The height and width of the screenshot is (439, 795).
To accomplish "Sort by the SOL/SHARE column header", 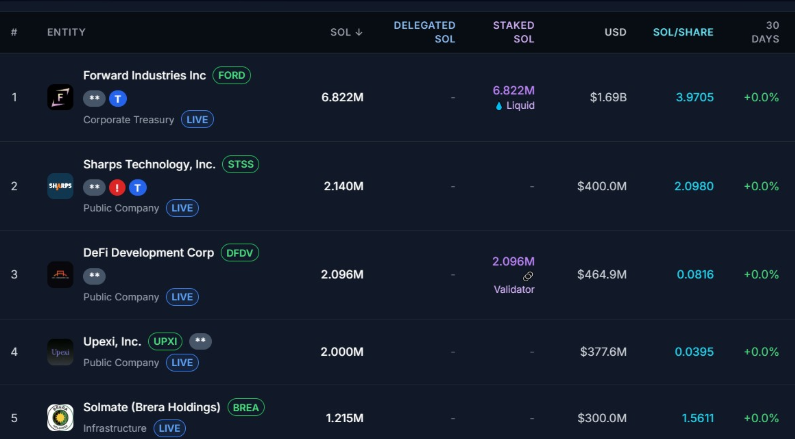I will [683, 32].
